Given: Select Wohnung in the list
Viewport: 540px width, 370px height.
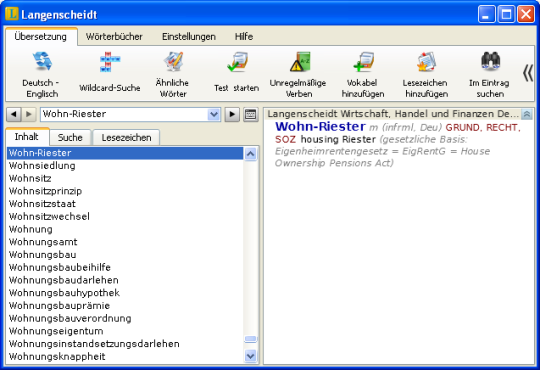Looking at the screenshot, I should click(x=125, y=229).
